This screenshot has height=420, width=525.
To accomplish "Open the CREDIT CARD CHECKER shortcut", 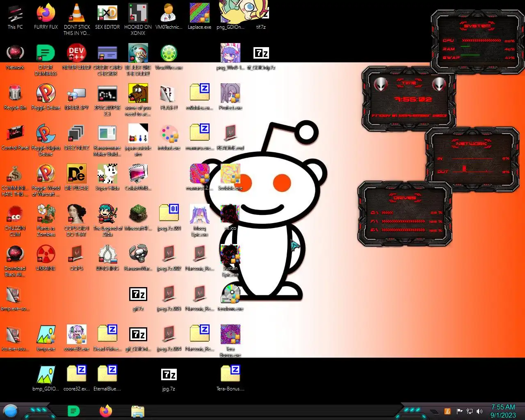I will coord(107,60).
